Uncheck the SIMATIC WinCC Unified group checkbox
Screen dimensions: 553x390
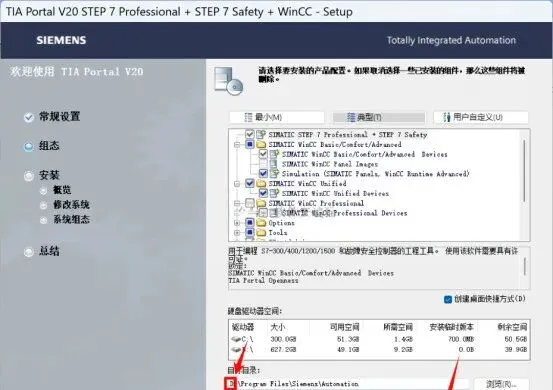click(250, 183)
